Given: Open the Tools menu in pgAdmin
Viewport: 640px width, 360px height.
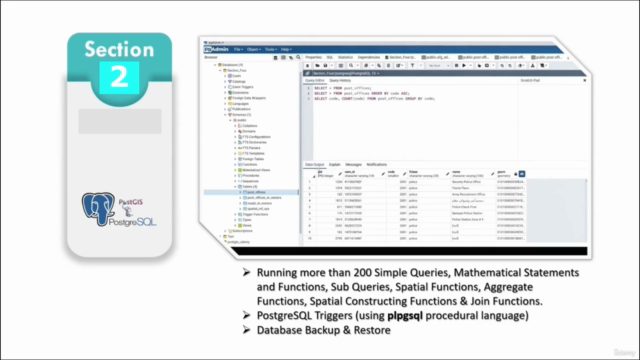Looking at the screenshot, I should pos(271,49).
